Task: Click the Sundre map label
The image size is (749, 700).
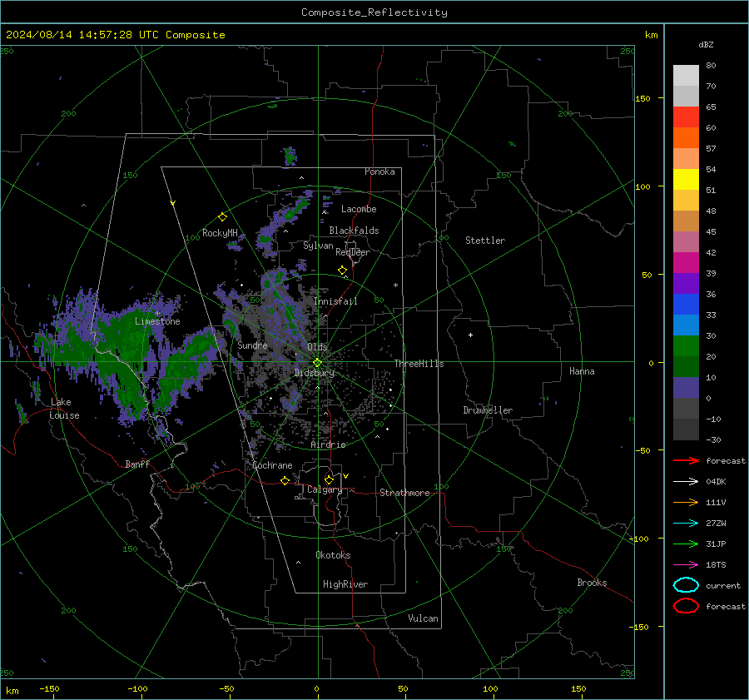Action: (252, 345)
